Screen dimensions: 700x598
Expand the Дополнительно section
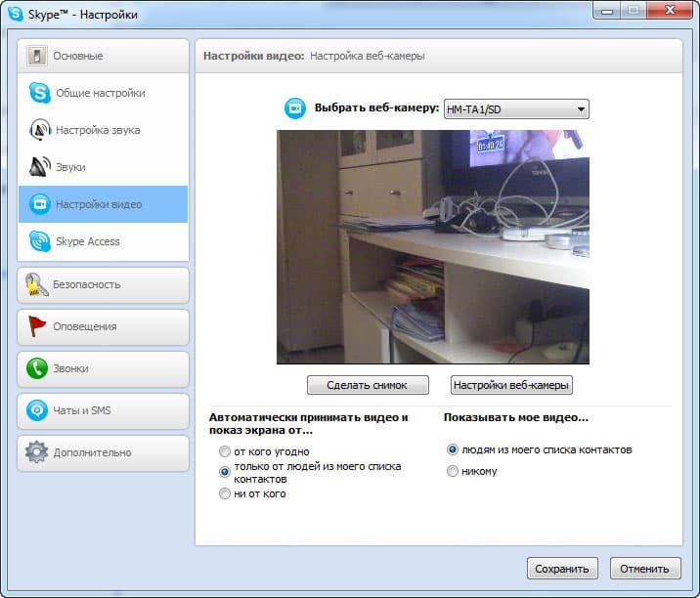coord(103,452)
